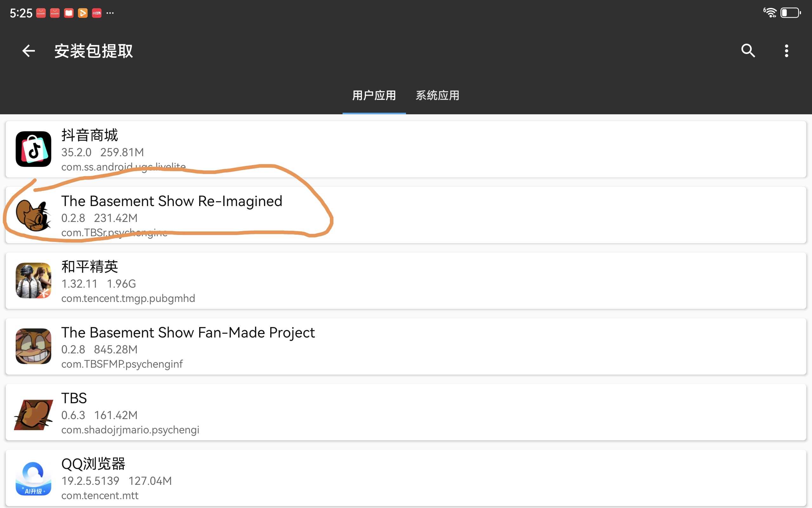Tap the Wi-Fi status icon
This screenshot has width=812, height=508.
coord(770,13)
